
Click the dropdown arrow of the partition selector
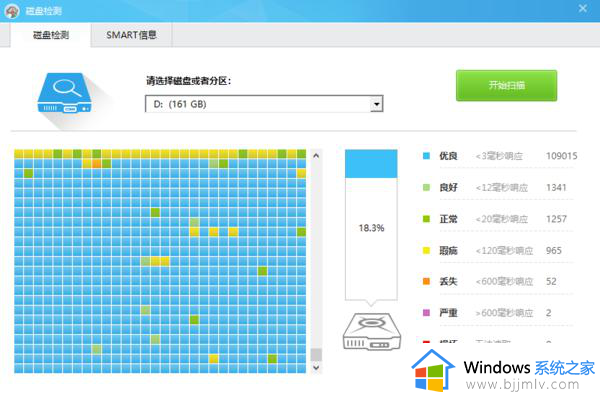[377, 104]
